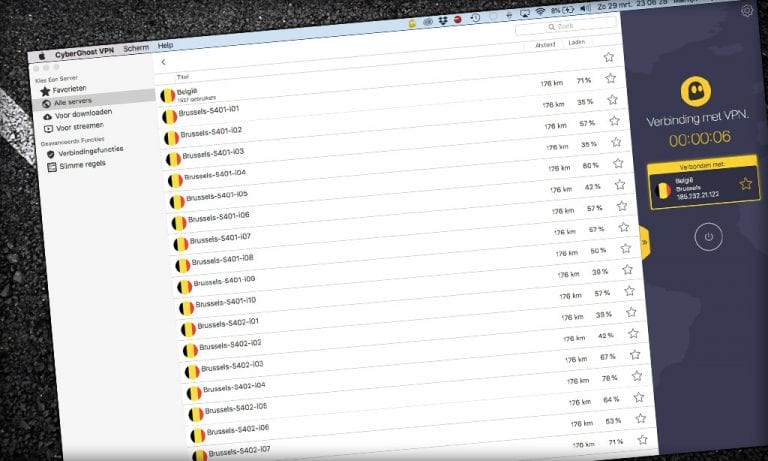This screenshot has width=768, height=461.
Task: Open AirPlay display menu bar icon
Action: click(x=525, y=14)
